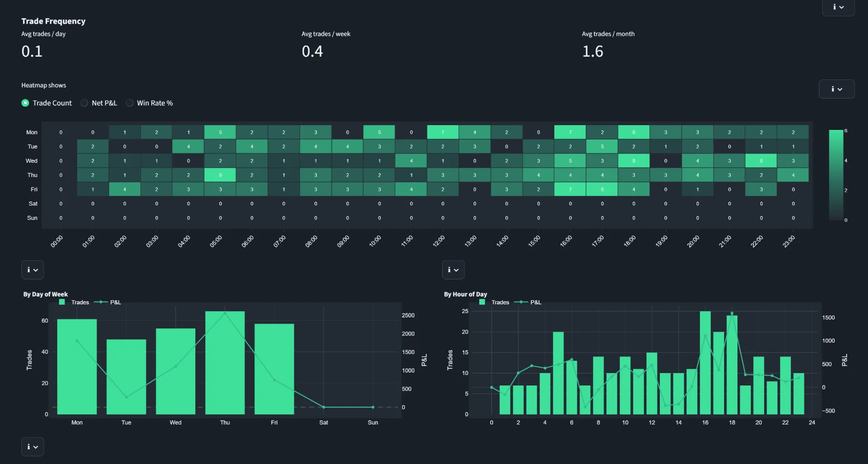This screenshot has width=868, height=464.
Task: Toggle P&L legend in By Hour of Day chart
Action: point(528,302)
